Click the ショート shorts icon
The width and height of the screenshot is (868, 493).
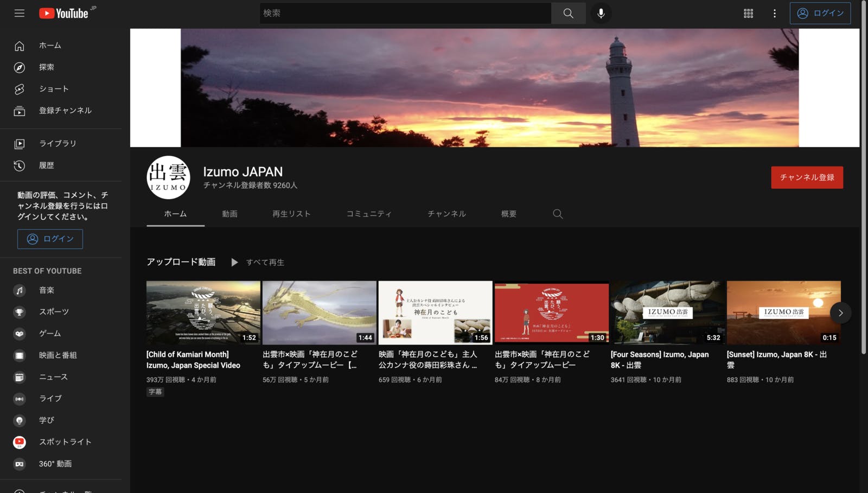20,89
